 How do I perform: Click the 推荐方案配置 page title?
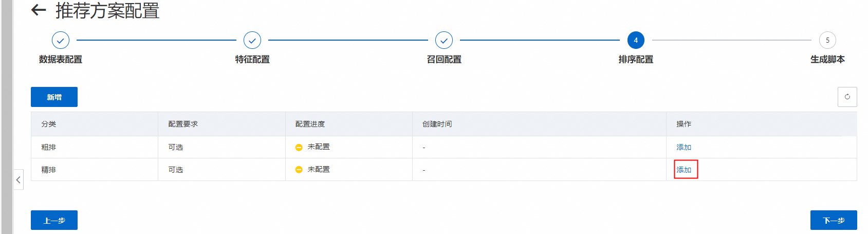point(107,10)
